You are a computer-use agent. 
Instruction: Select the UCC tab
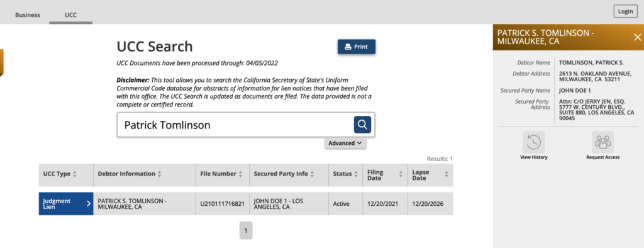70,15
